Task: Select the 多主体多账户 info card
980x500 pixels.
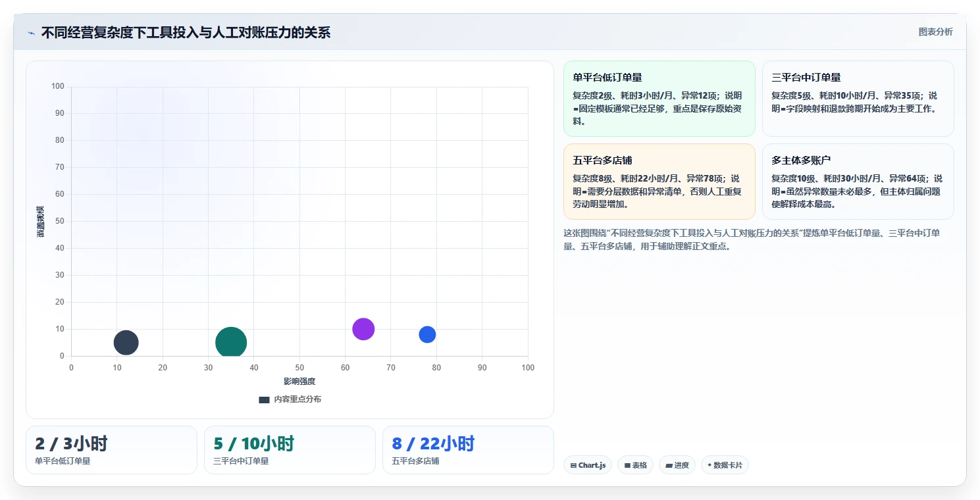Action: (858, 182)
